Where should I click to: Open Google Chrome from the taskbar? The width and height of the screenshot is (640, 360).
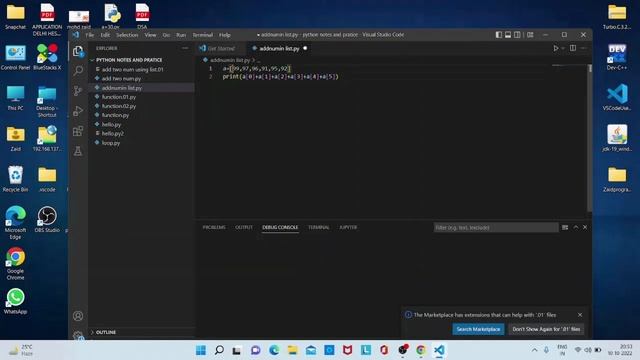click(x=421, y=350)
